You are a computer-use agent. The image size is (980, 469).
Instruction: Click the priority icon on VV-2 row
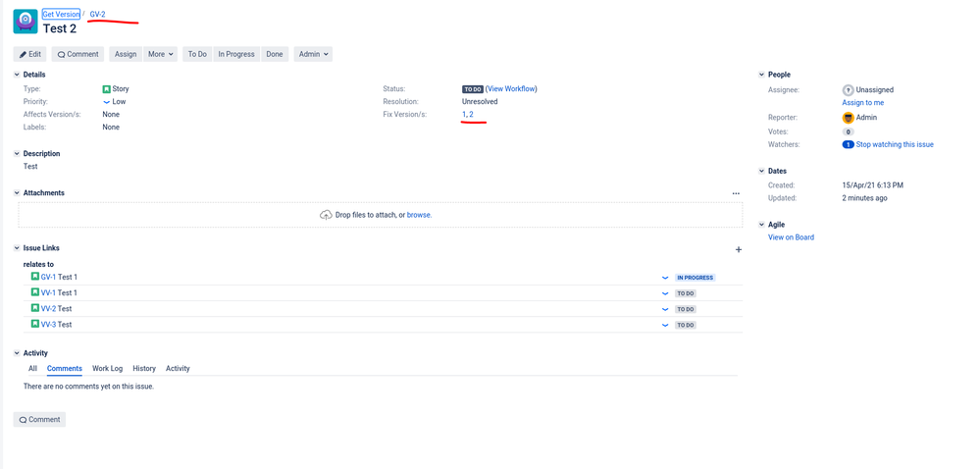(665, 309)
